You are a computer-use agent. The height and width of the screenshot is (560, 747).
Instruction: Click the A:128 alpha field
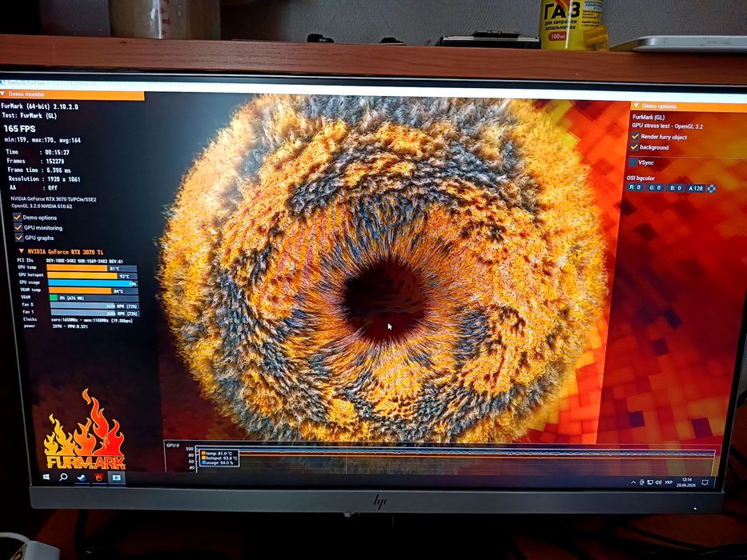(x=696, y=189)
